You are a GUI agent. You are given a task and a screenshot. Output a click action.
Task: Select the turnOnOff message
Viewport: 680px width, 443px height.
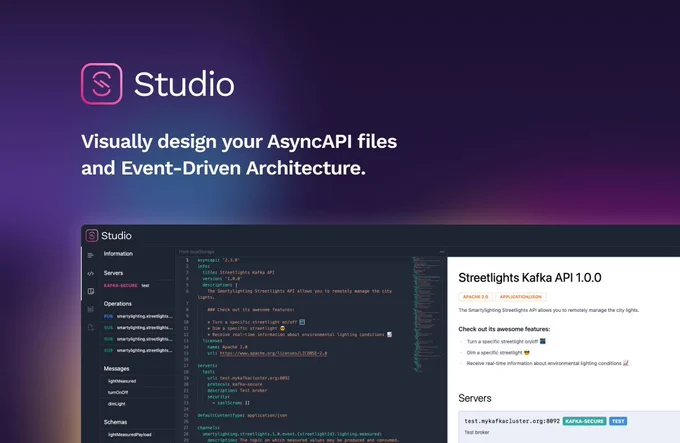tap(118, 392)
